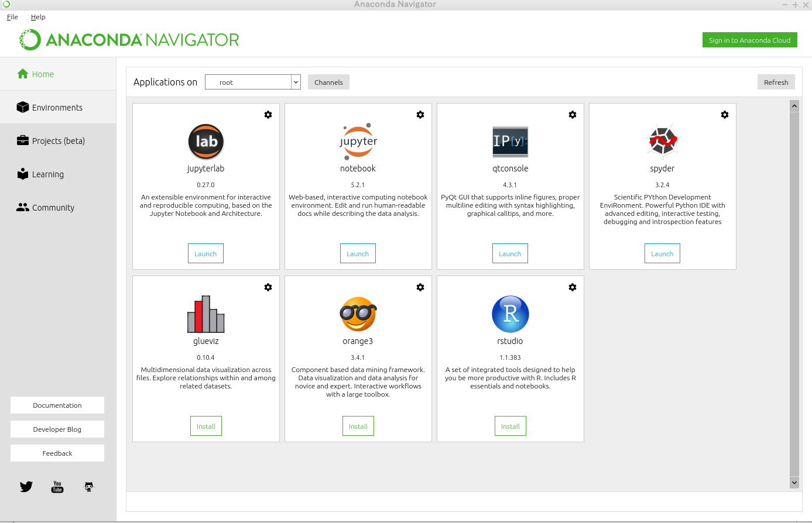
Task: Open Anaconda Twitter page icon
Action: tap(26, 487)
